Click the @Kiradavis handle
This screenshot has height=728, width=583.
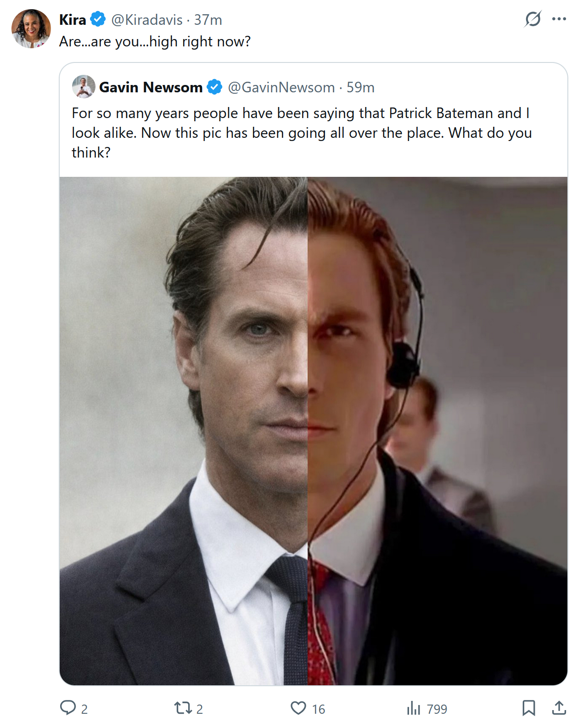click(x=147, y=20)
